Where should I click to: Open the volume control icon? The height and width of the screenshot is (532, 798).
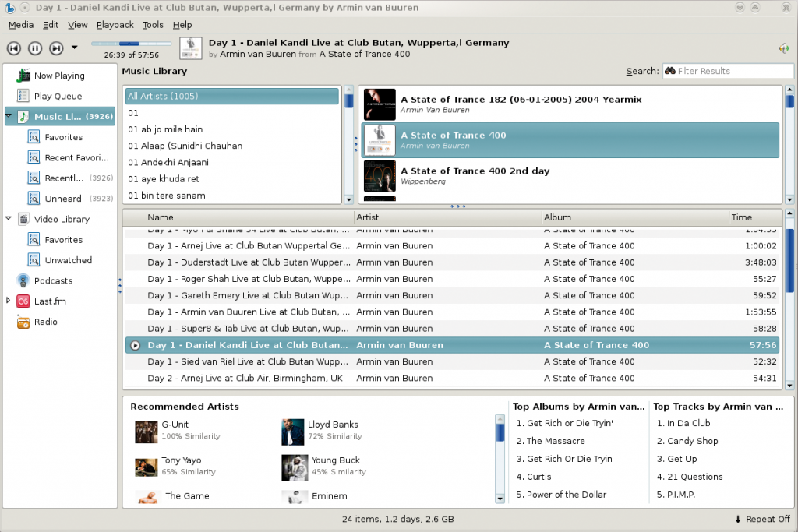pyautogui.click(x=784, y=48)
